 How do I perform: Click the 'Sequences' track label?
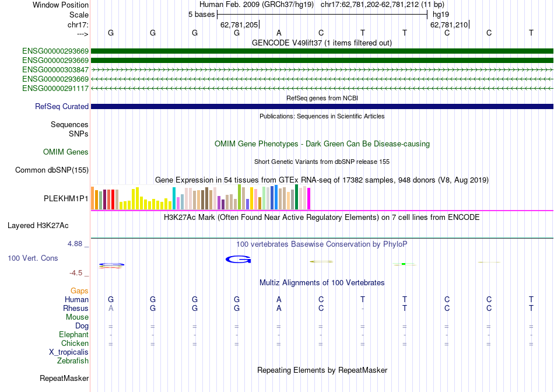tap(69, 124)
